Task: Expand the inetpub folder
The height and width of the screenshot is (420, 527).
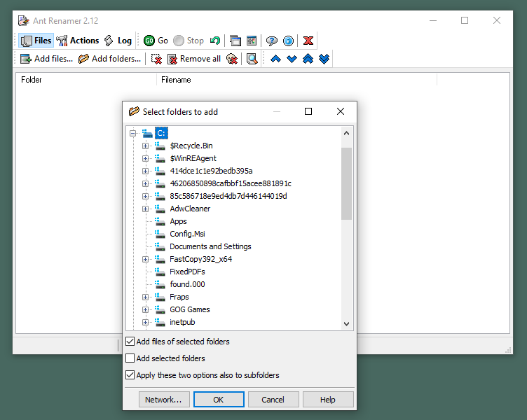Action: click(145, 322)
